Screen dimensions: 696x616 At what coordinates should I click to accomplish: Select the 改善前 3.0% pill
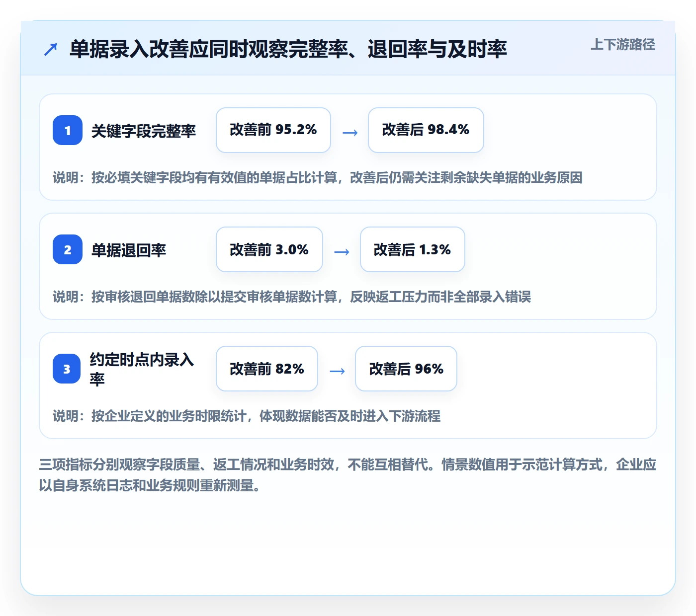pyautogui.click(x=269, y=249)
